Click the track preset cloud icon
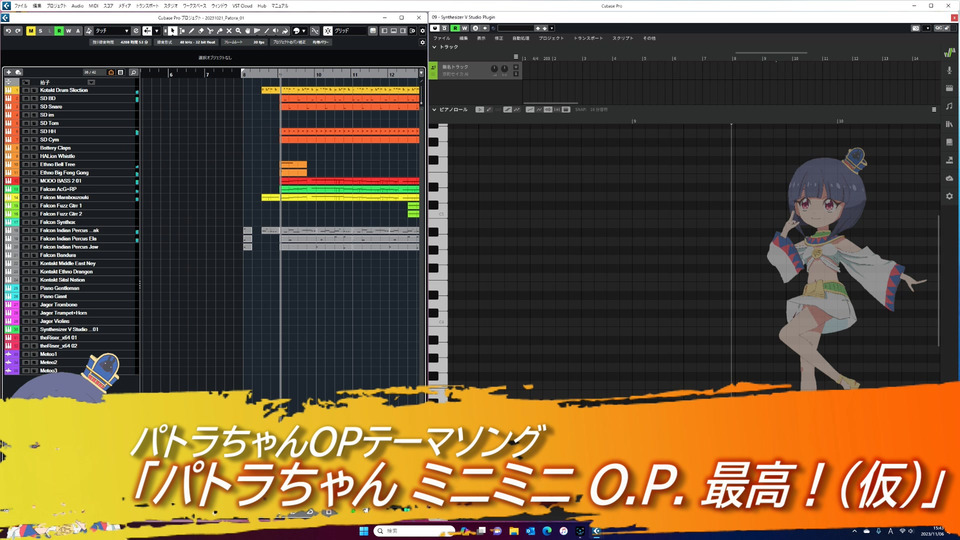The width and height of the screenshot is (960, 540). point(18,72)
